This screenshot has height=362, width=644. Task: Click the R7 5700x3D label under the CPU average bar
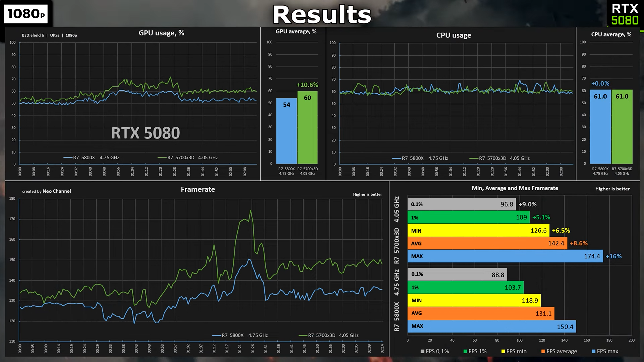[622, 171]
